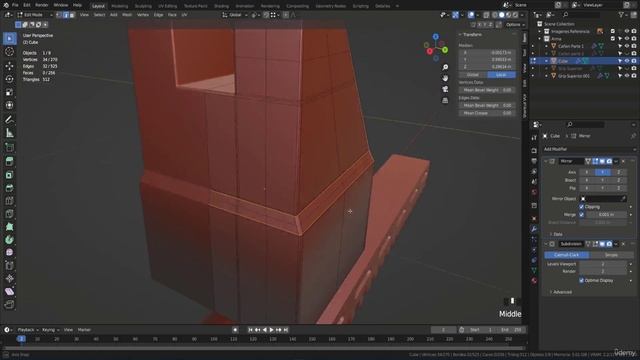This screenshot has width=640, height=360.
Task: Open the Edit Mode dropdown
Action: 35,15
